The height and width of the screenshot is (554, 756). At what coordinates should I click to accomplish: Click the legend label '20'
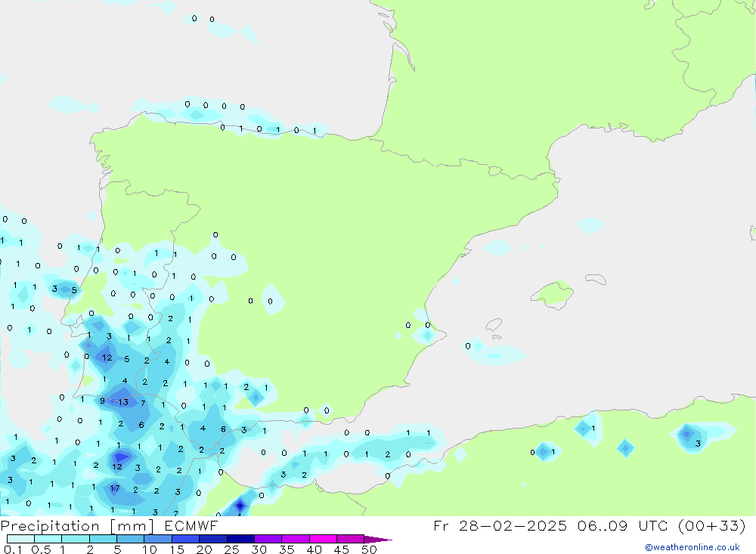204,549
